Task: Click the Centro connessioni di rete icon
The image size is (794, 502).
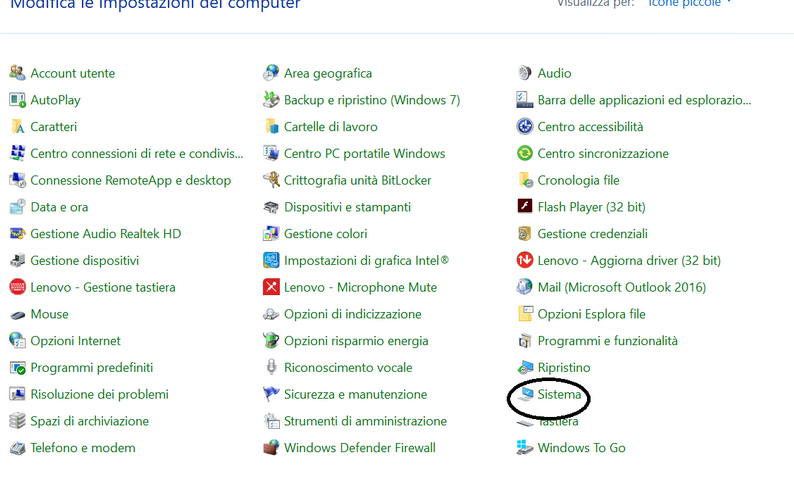Action: (17, 153)
